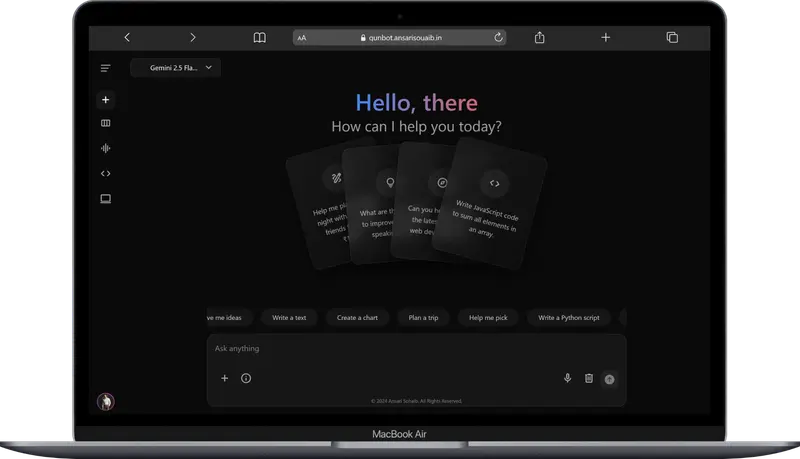Screen dimensions: 800x459
Task: Click the 'Write a text' chip
Action: [289, 317]
